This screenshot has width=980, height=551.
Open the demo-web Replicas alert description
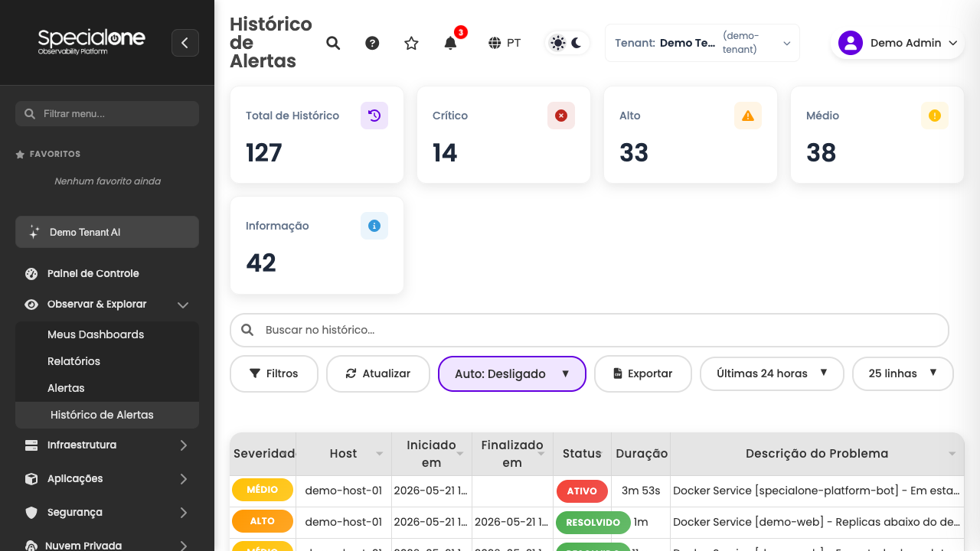[x=817, y=522]
